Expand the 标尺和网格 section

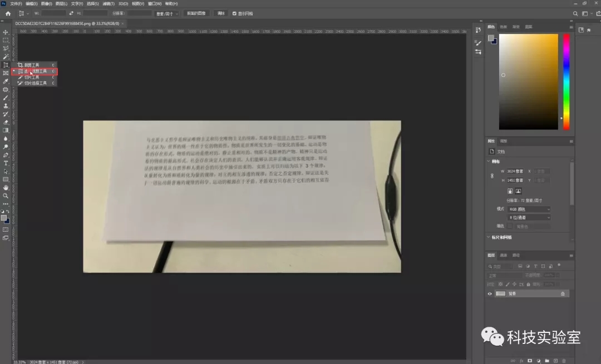(489, 237)
